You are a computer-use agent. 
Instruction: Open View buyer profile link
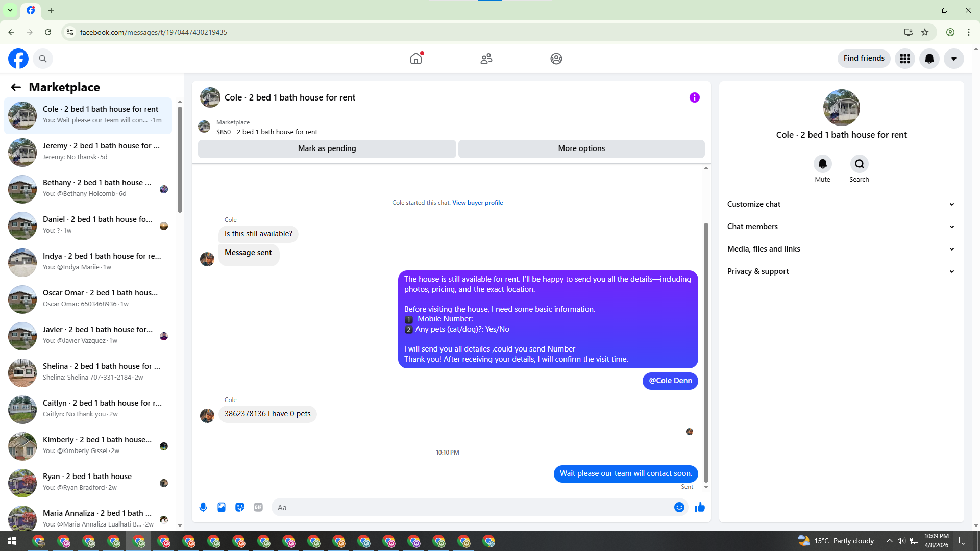[x=477, y=203]
